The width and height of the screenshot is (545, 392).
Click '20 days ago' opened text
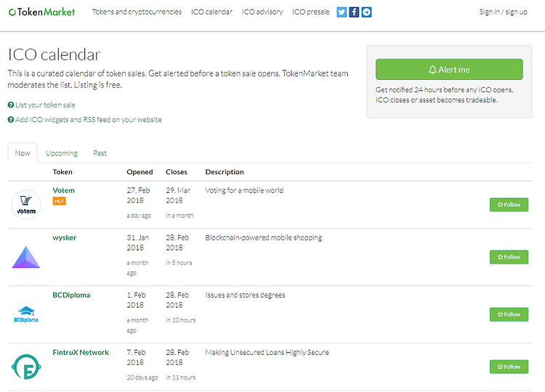coord(142,377)
